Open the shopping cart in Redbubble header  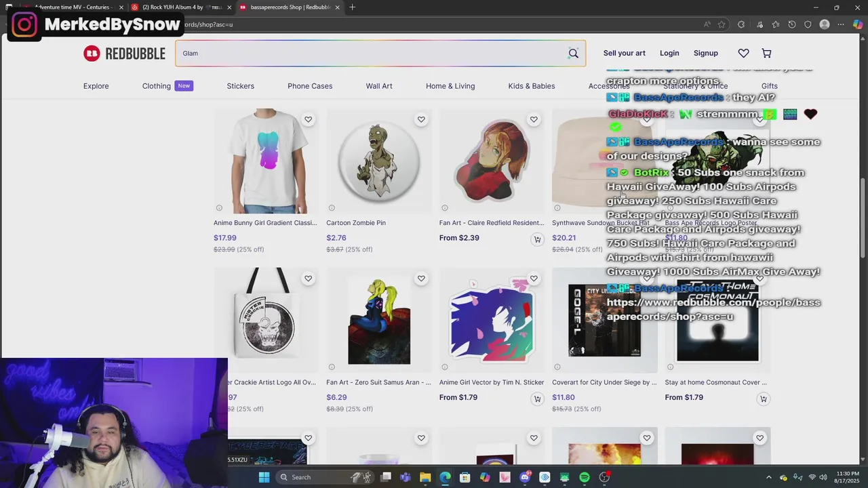pos(766,53)
